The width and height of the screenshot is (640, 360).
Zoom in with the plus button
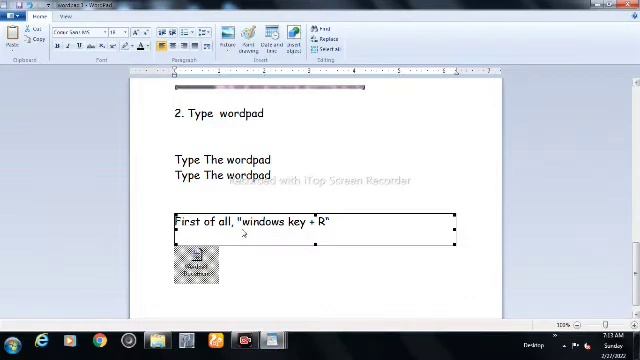coord(634,325)
